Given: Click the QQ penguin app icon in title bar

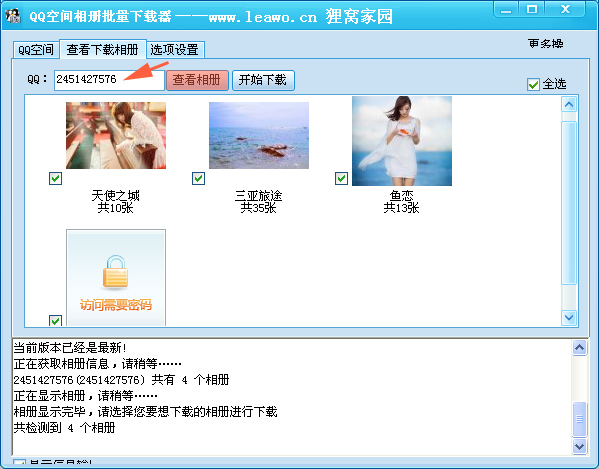Looking at the screenshot, I should click(x=13, y=15).
